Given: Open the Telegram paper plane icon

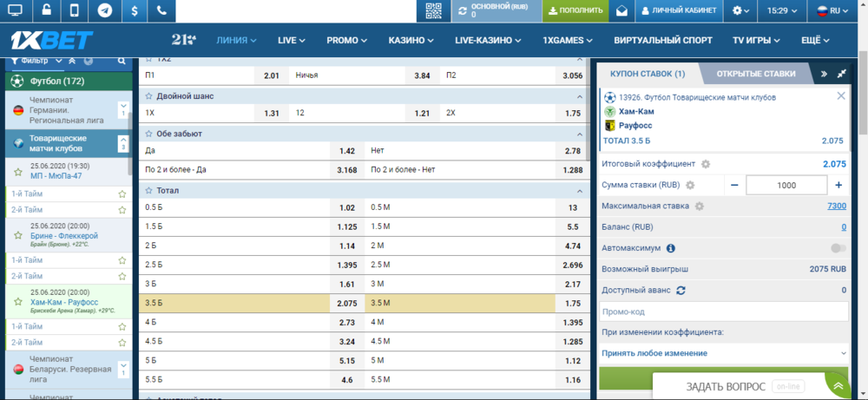Looking at the screenshot, I should coord(105,10).
